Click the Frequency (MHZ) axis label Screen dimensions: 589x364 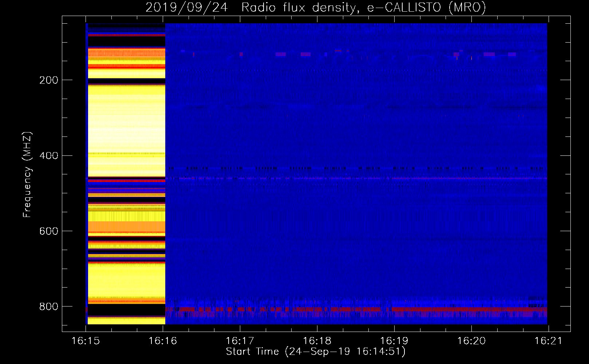(27, 175)
